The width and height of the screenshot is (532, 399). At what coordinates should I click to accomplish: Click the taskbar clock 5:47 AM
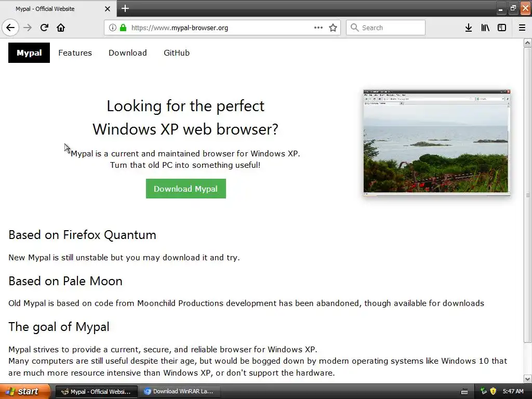tap(513, 392)
